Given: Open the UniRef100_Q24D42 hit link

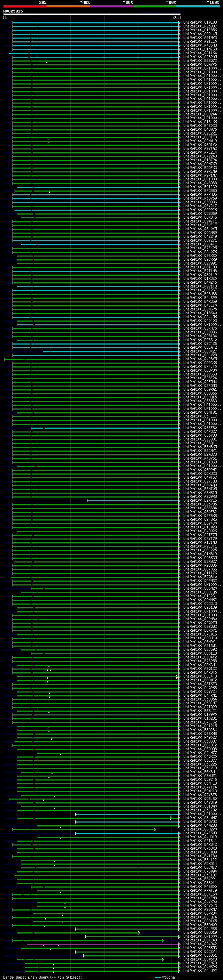Looking at the screenshot, I should coord(200,944).
